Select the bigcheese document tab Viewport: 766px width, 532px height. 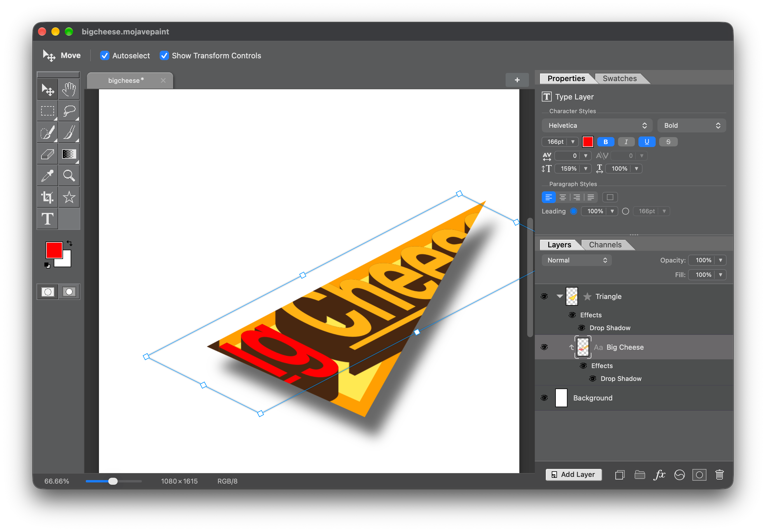(x=130, y=80)
